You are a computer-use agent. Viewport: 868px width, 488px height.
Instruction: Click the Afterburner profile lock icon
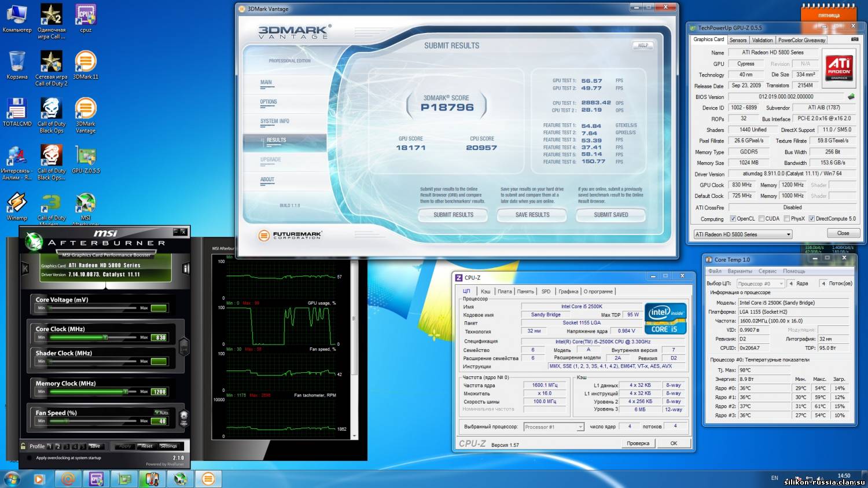tap(24, 446)
